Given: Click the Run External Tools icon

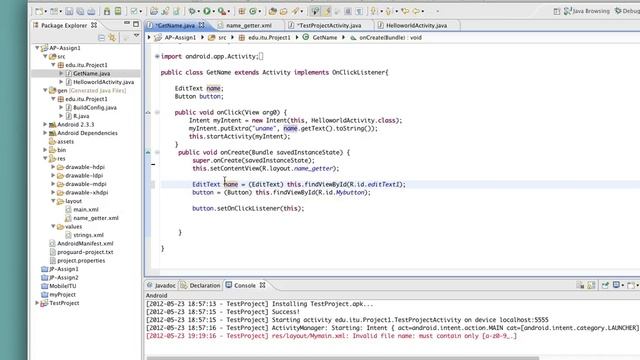Looking at the screenshot, I should [221, 11].
